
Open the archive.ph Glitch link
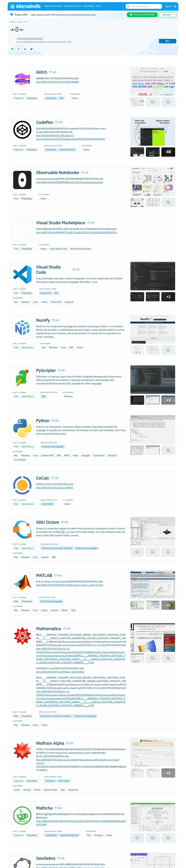pyautogui.click(x=57, y=82)
